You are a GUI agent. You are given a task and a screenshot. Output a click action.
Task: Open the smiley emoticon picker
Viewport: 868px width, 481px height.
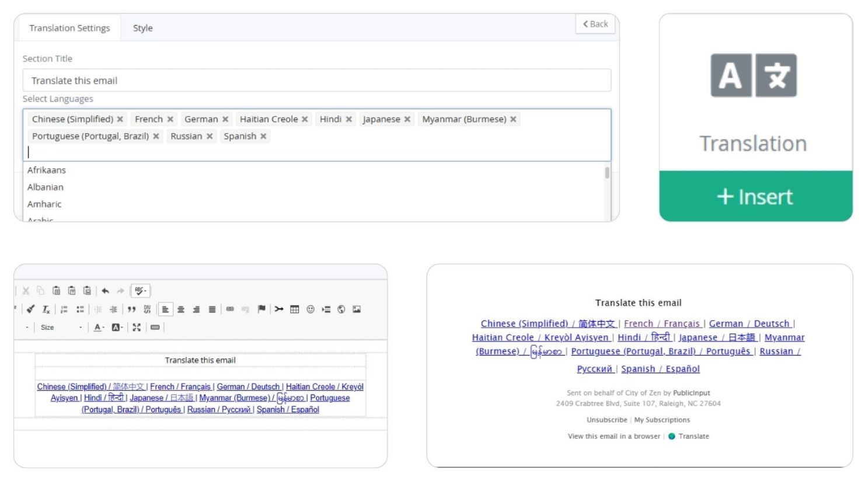311,309
